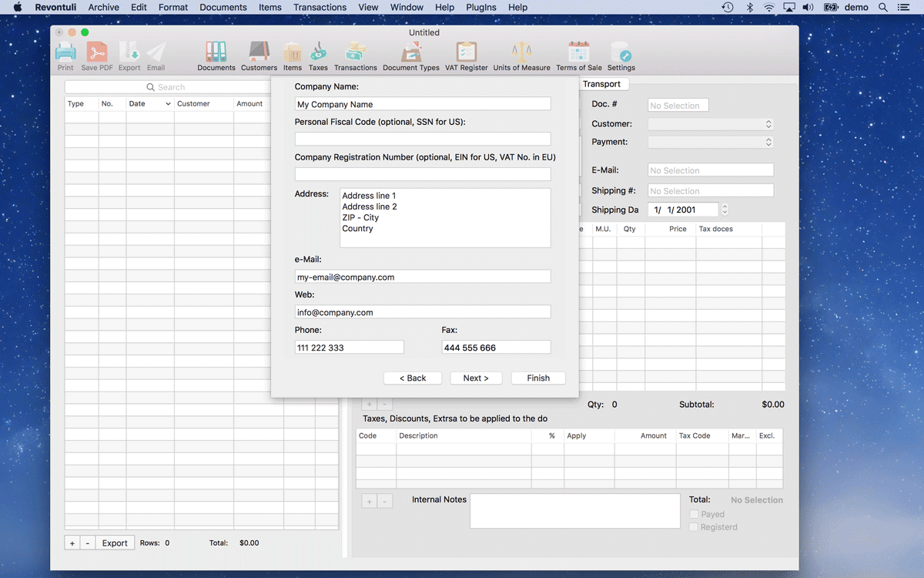Open Terms of Sale toolbar icon
The width and height of the screenshot is (924, 578).
[x=579, y=52]
